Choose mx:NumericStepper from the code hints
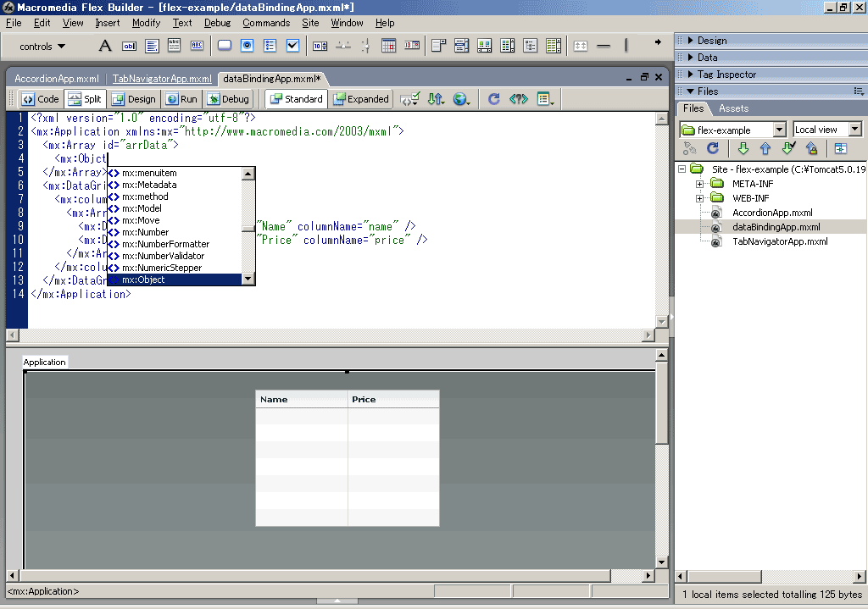Image resolution: width=868 pixels, height=609 pixels. click(175, 268)
